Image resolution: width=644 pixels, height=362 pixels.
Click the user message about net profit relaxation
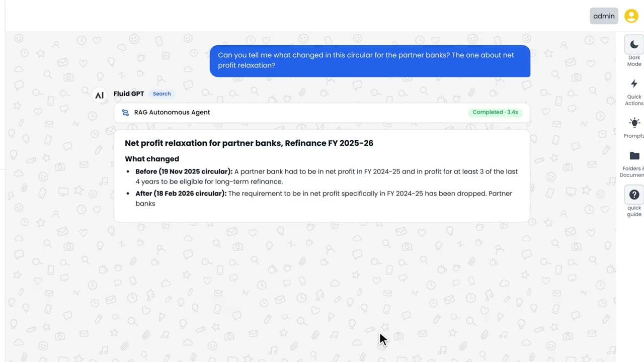370,60
